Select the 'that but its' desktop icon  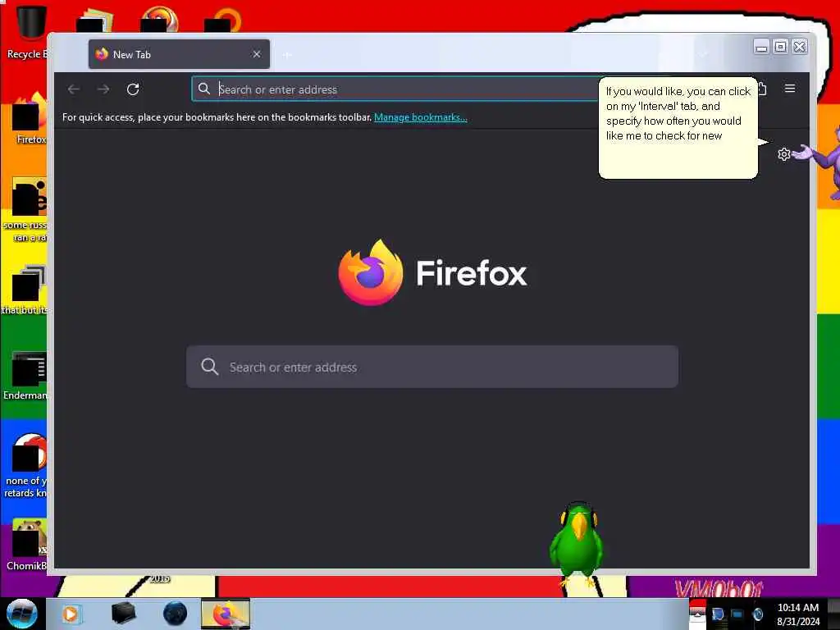coord(25,290)
